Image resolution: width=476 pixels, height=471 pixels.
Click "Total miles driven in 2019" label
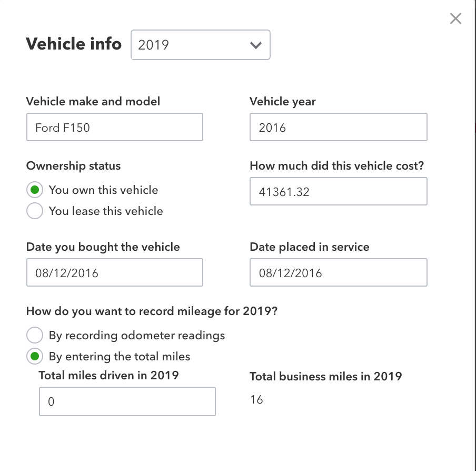pyautogui.click(x=108, y=375)
